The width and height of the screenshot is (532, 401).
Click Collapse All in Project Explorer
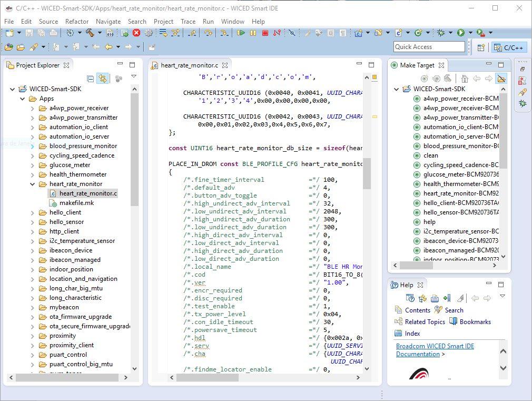91,79
